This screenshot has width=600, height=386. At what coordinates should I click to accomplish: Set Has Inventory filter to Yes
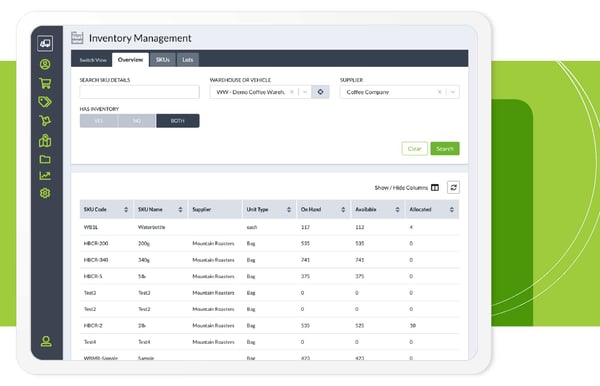pyautogui.click(x=99, y=121)
